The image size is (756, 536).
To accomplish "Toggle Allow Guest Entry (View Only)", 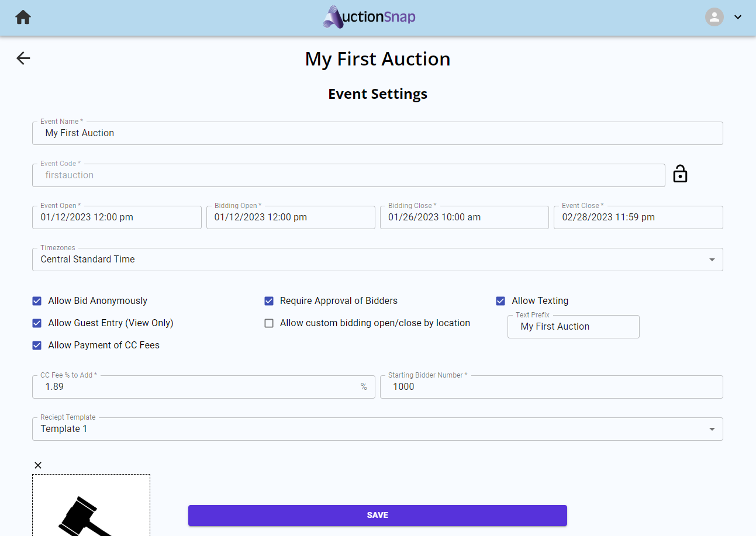I will point(37,323).
